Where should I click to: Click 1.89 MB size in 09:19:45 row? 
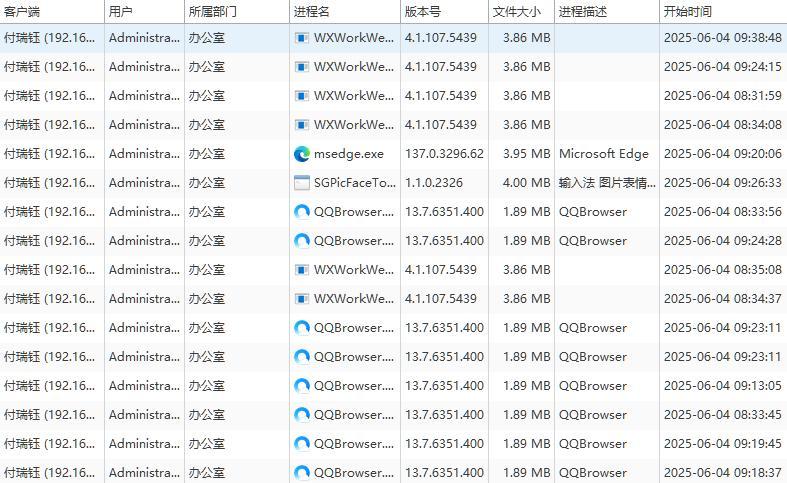tap(527, 444)
